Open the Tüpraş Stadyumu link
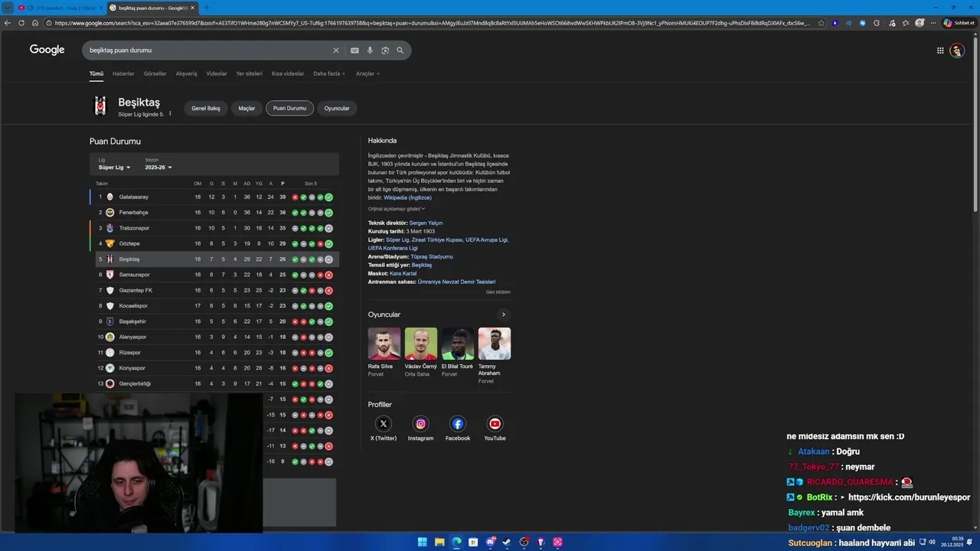Screen dimensions: 980x551 (x=432, y=256)
